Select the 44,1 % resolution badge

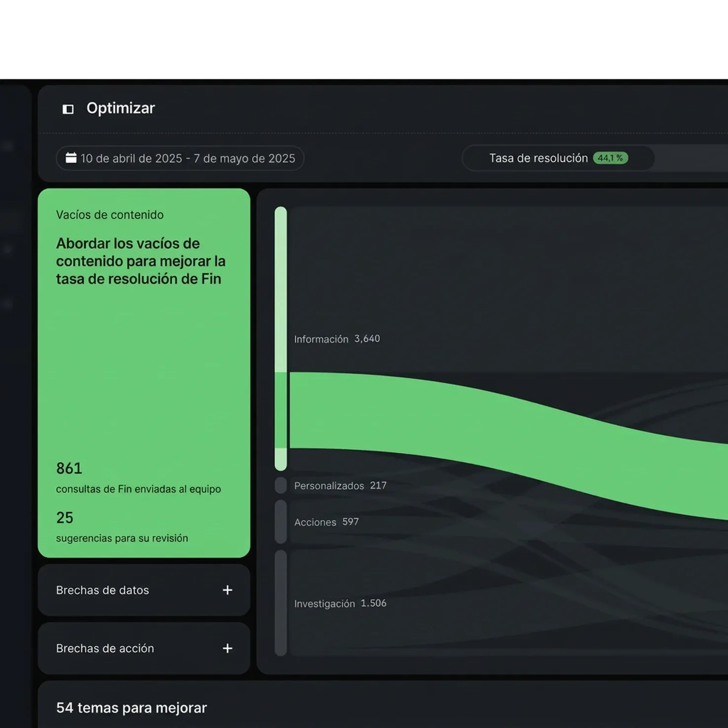[x=610, y=158]
